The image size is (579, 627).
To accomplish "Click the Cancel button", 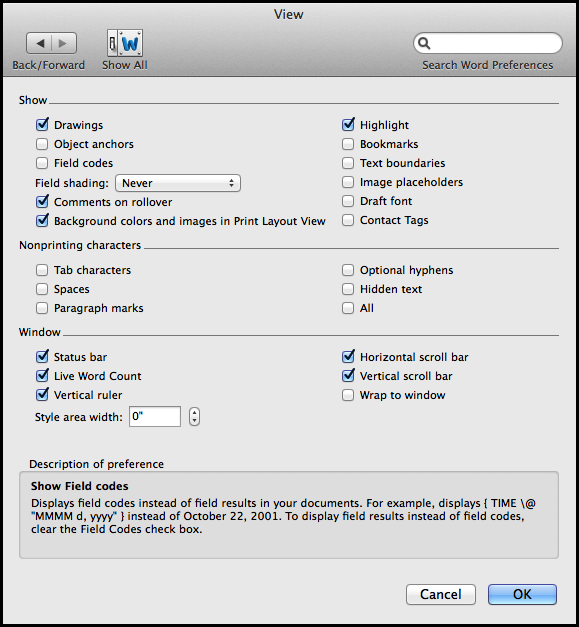I will 441,595.
